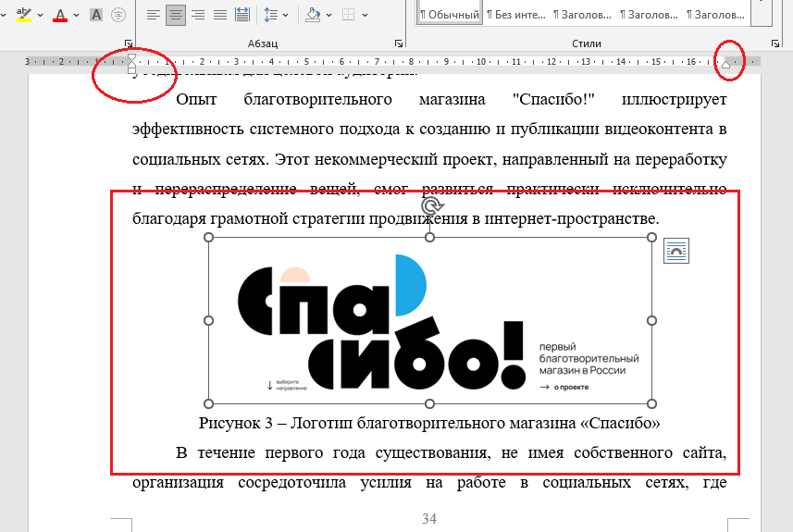Click top-left image resize handle
Screen dimensions: 793x532
[208, 237]
